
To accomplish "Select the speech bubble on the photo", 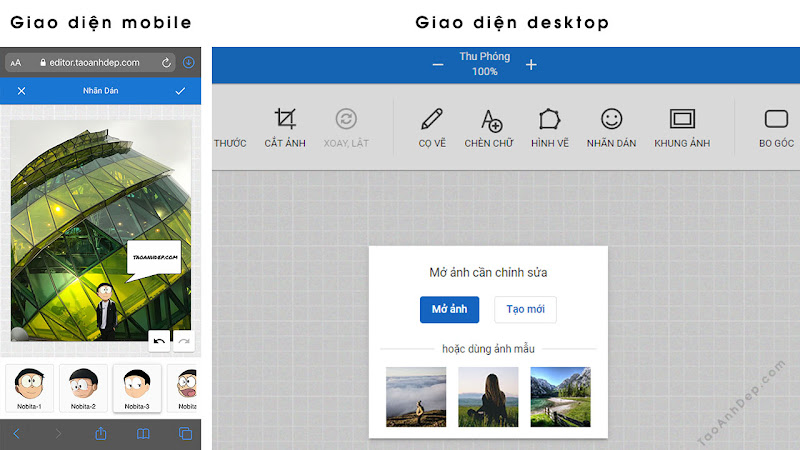I will [154, 261].
